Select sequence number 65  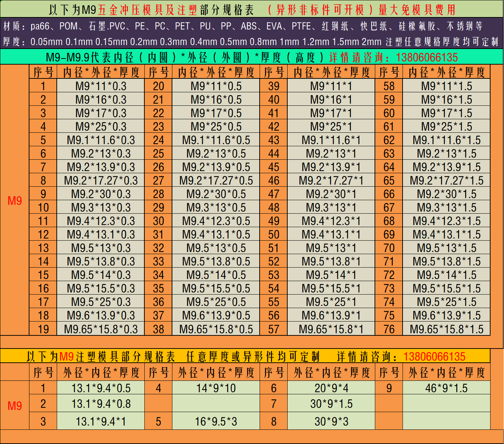coord(389,180)
